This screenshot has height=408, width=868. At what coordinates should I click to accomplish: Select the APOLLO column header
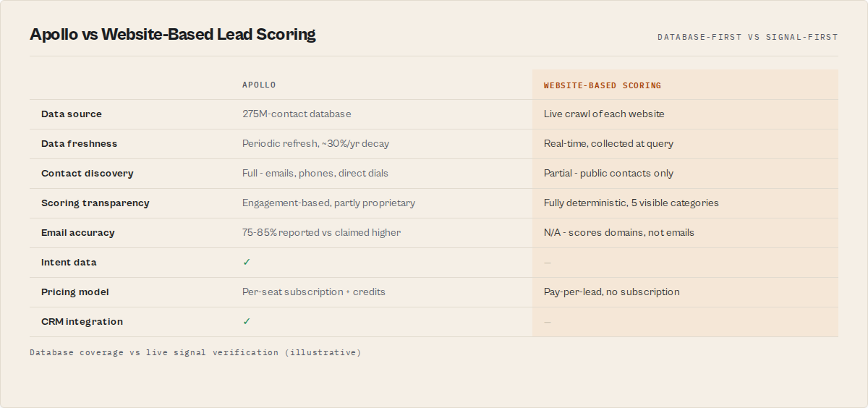coord(259,85)
